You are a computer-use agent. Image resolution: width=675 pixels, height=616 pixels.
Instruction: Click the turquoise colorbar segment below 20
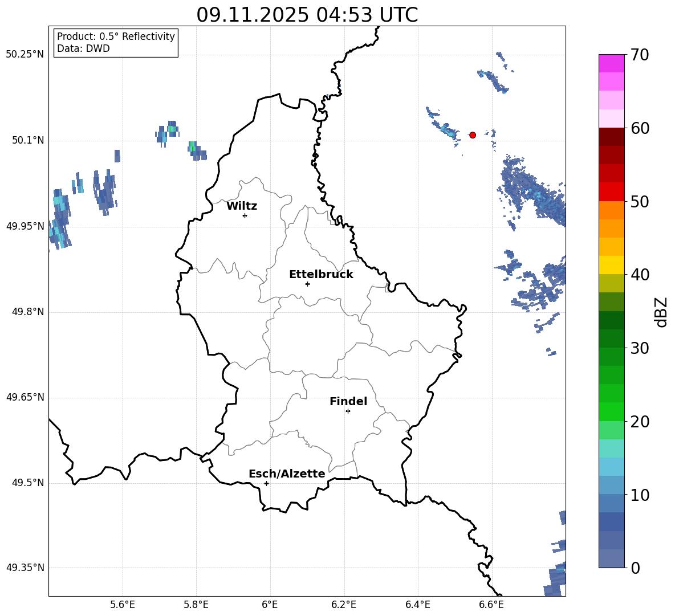tap(611, 448)
